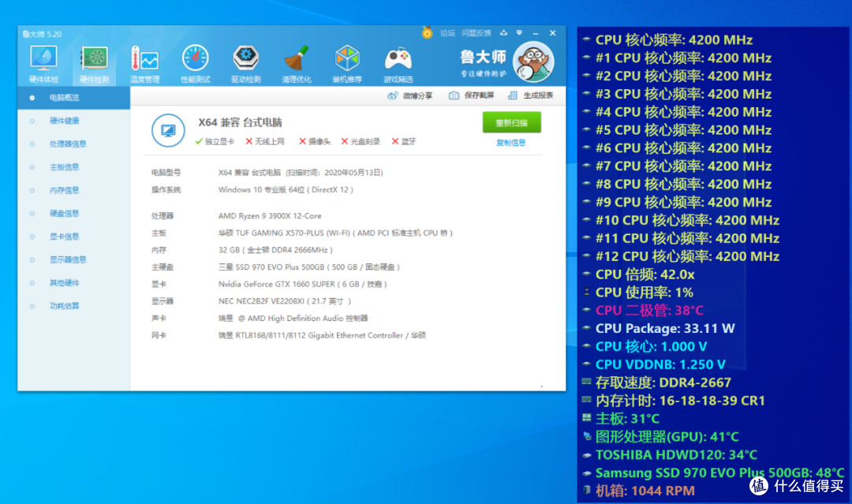Click the green 重新扫描 rescan button
Viewport: 852px width, 504px height.
pos(512,123)
